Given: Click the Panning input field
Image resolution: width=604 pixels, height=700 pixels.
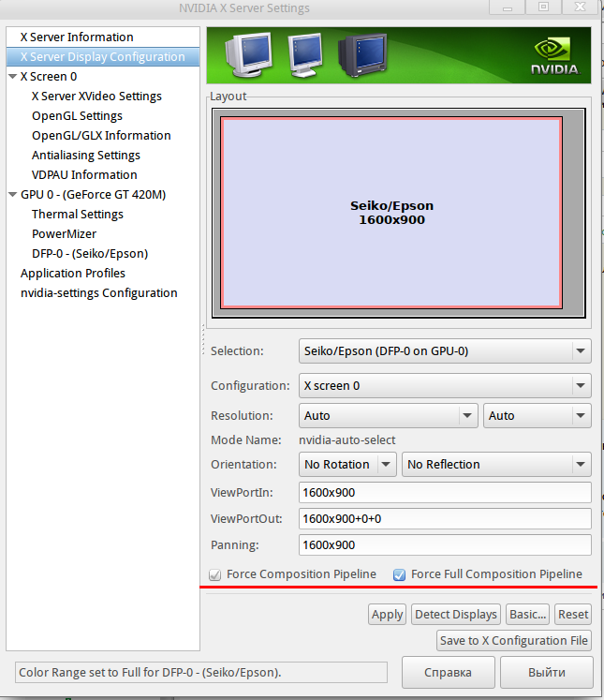Looking at the screenshot, I should coord(445,545).
